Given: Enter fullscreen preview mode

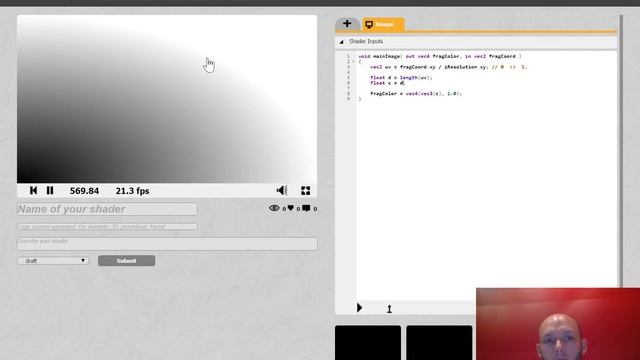Looking at the screenshot, I should pyautogui.click(x=305, y=191).
